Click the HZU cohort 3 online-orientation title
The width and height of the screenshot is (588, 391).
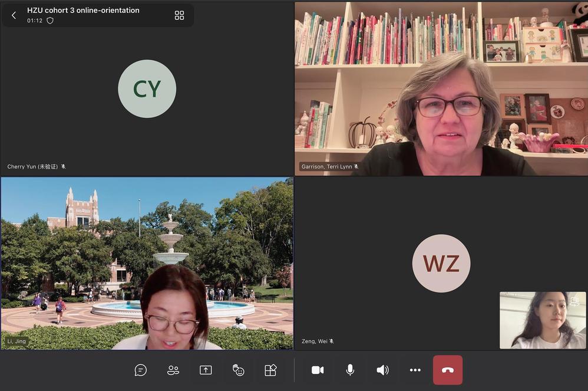[83, 10]
